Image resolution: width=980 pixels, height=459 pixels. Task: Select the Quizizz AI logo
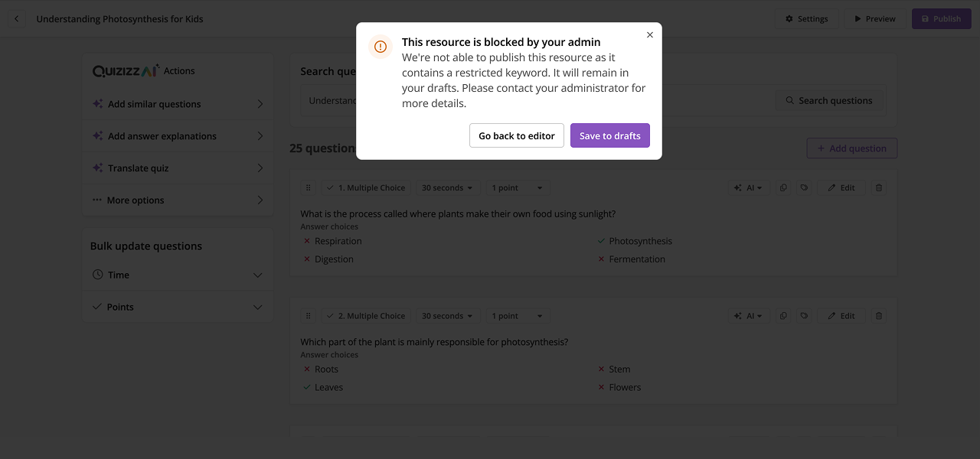click(x=127, y=70)
